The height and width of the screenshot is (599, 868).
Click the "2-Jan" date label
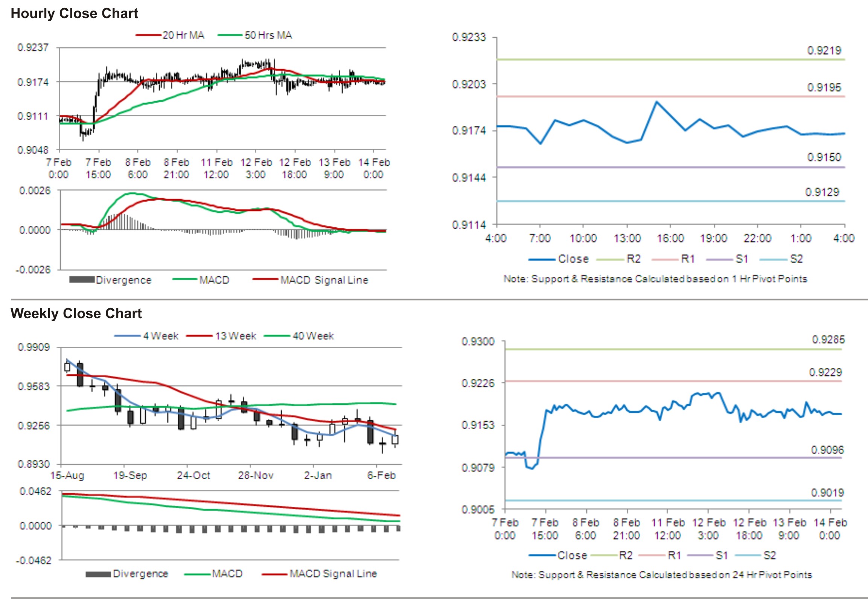click(x=318, y=476)
